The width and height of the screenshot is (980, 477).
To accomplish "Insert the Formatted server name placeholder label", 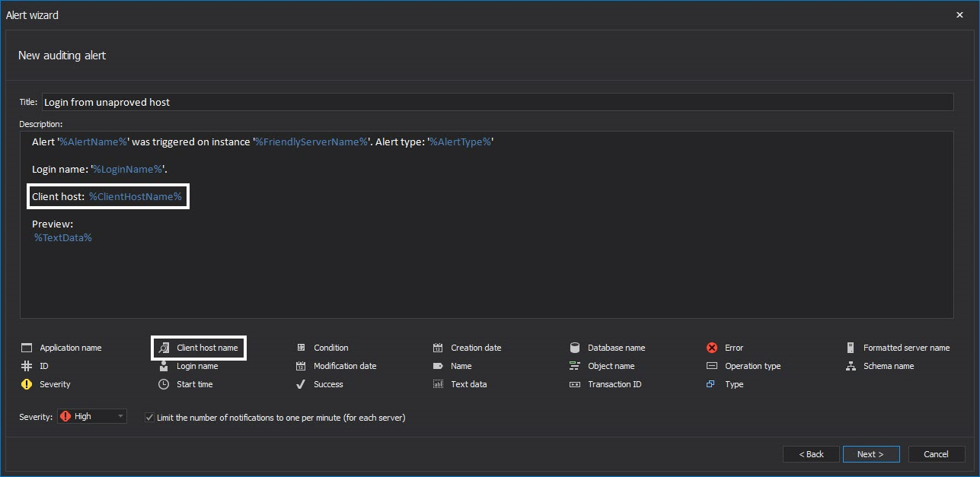I will pyautogui.click(x=907, y=348).
